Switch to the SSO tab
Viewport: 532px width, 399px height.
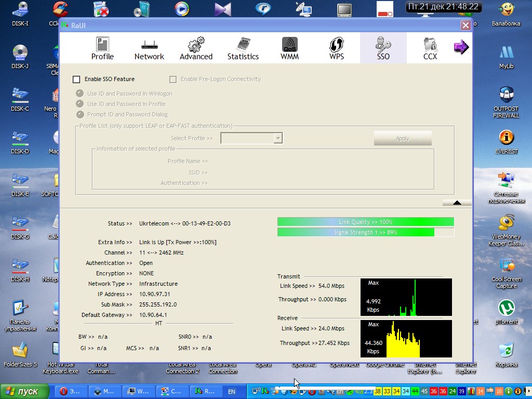(x=383, y=48)
